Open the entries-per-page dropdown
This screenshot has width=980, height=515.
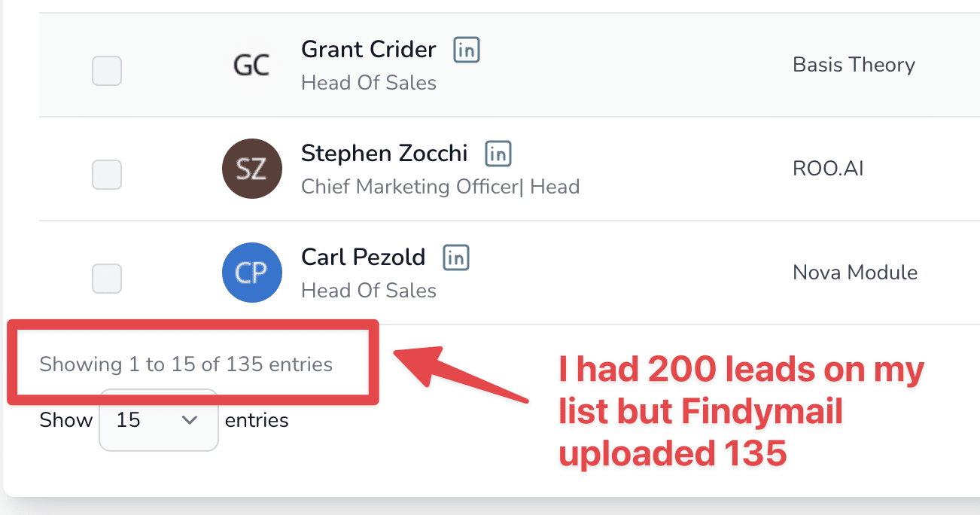point(158,420)
